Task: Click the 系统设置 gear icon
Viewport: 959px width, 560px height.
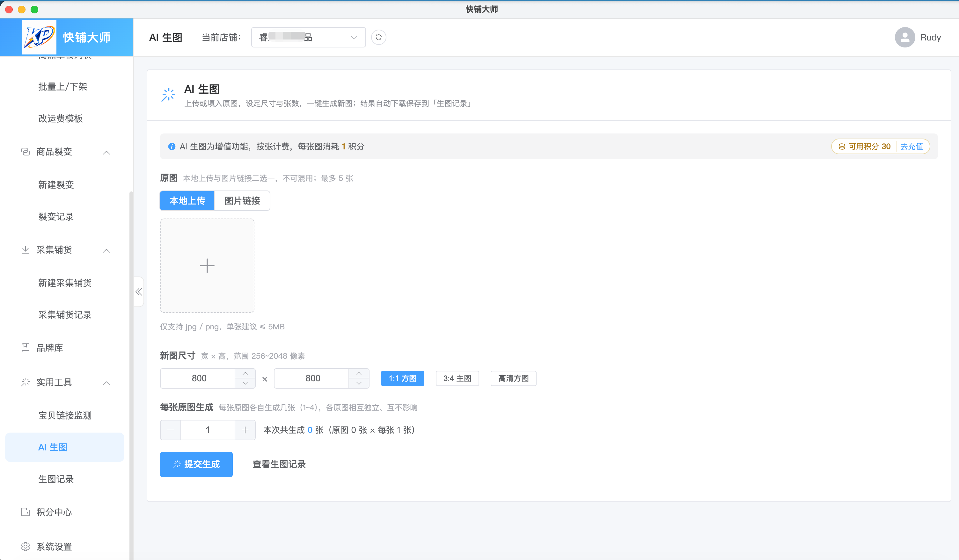Action: click(26, 547)
